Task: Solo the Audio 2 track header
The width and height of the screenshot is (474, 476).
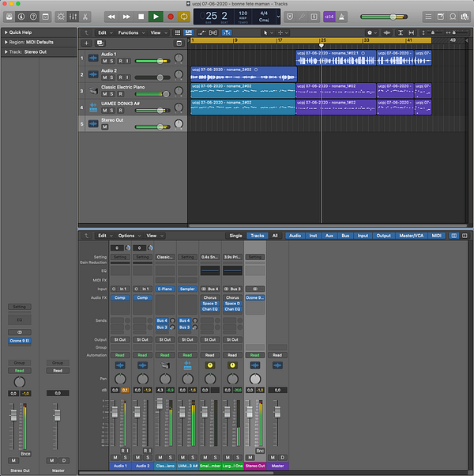Action: (111, 77)
